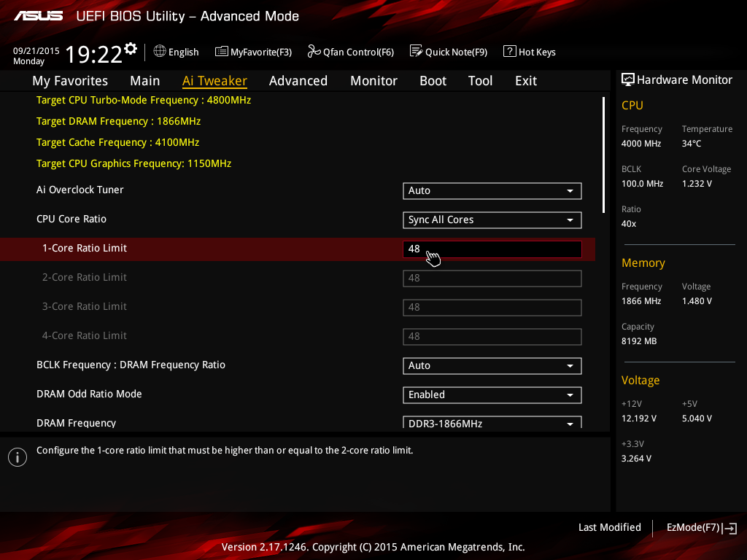Open the Monitor tab
747x560 pixels.
[x=374, y=81]
